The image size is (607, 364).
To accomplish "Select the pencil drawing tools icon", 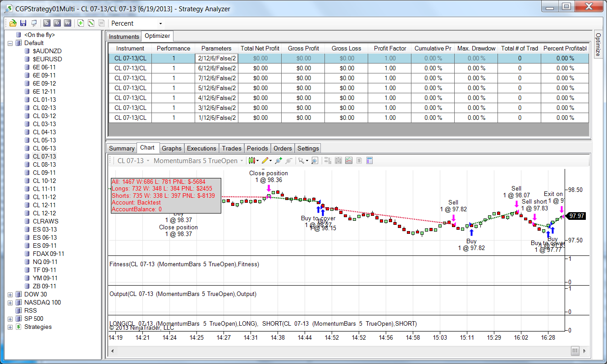I will coord(265,160).
